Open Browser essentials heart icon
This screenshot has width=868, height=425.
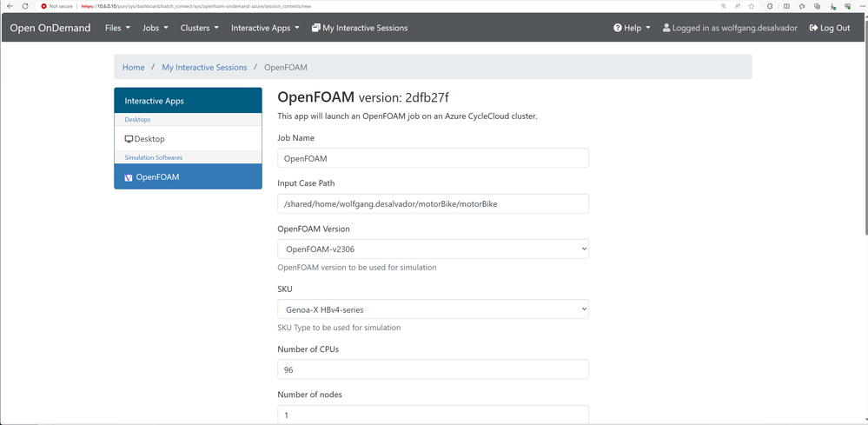(x=847, y=6)
